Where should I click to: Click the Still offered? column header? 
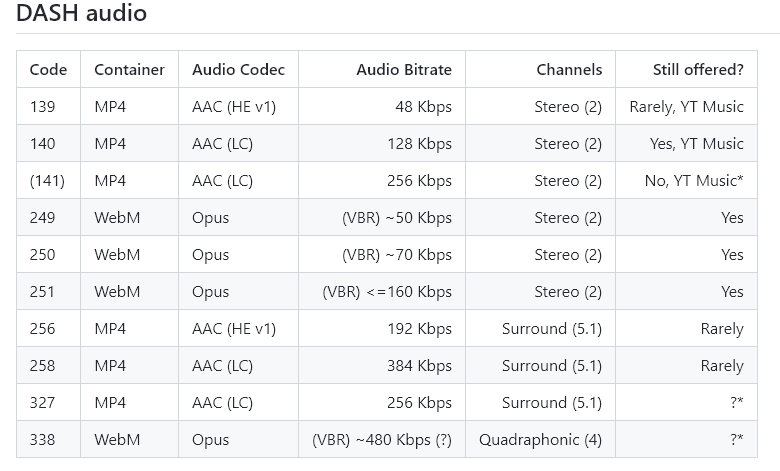coord(697,70)
